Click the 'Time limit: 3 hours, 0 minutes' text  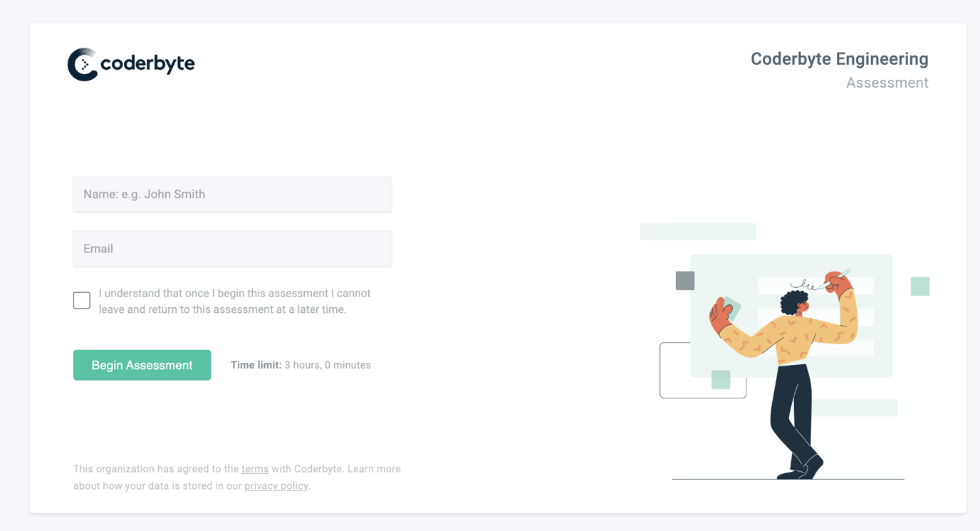pyautogui.click(x=301, y=365)
